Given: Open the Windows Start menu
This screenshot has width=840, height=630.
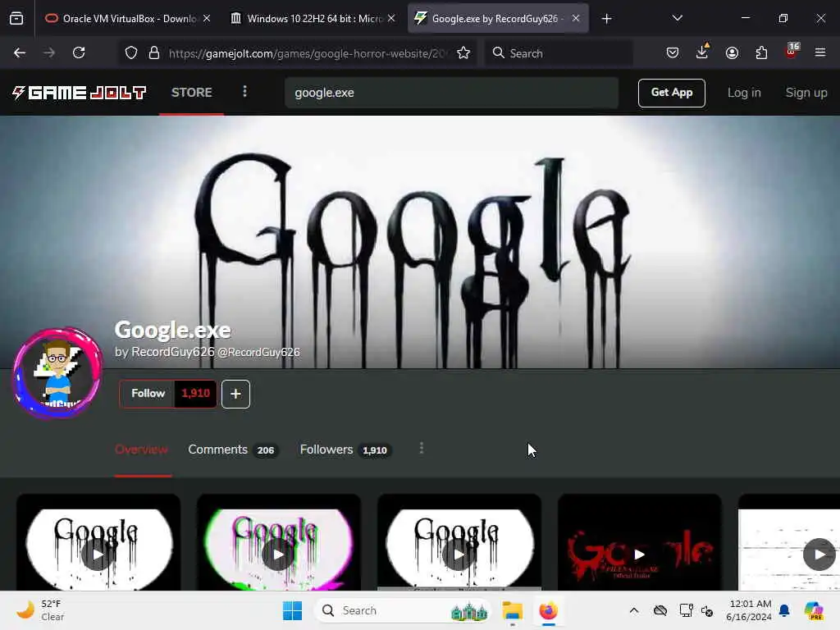Looking at the screenshot, I should click(293, 610).
